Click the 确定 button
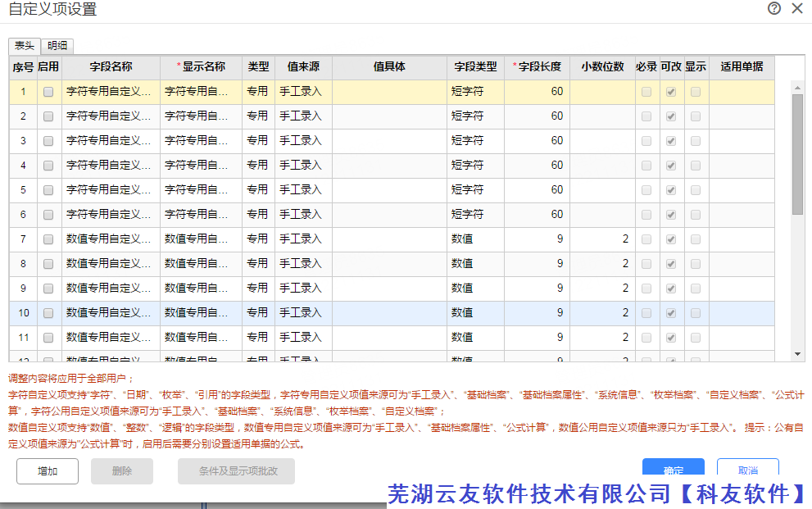Image resolution: width=812 pixels, height=509 pixels. click(673, 470)
